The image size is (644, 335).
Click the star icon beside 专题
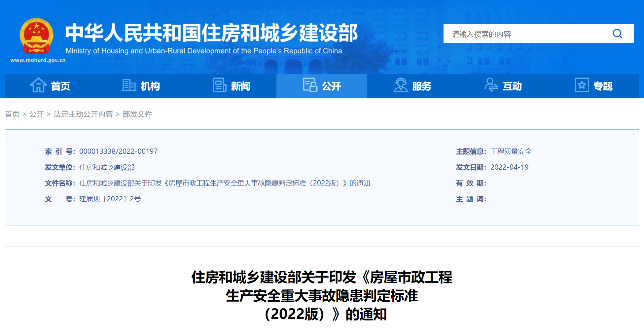click(x=582, y=85)
